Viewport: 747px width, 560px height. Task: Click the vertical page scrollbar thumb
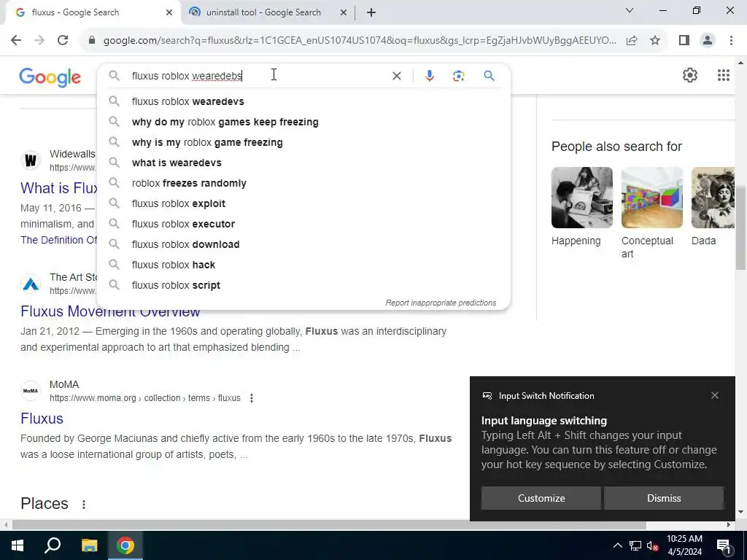tap(741, 227)
